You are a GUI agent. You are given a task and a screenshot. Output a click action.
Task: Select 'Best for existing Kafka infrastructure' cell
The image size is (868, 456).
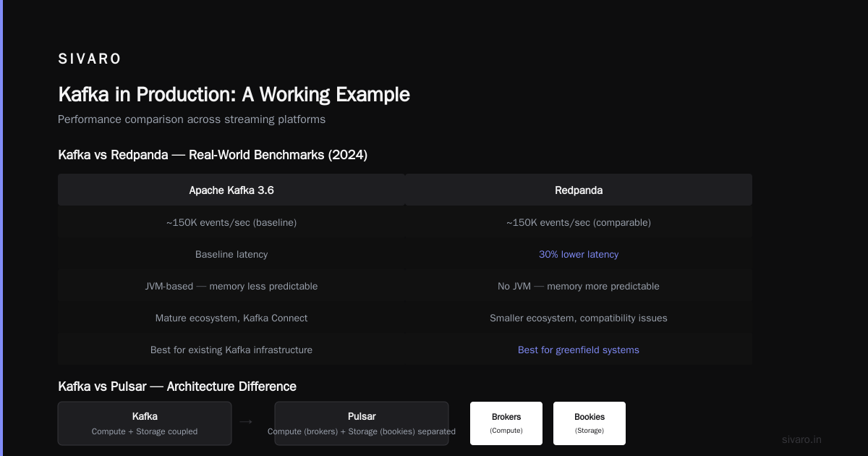[231, 350]
